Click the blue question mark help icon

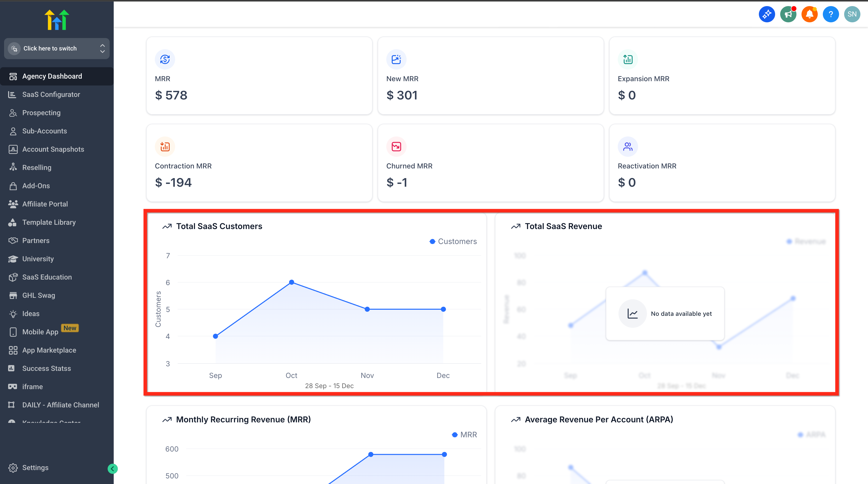click(831, 14)
